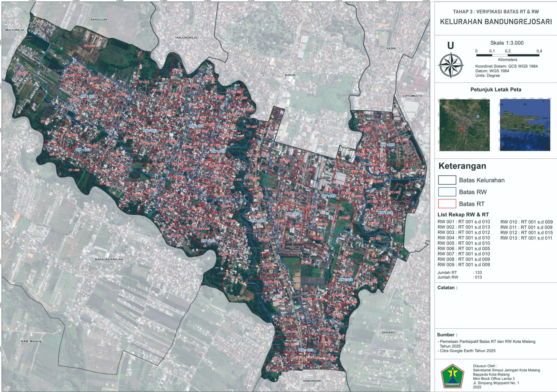The width and height of the screenshot is (557, 392).
Task: Select the 'RW : 007' map label
Action: (x=88, y=96)
